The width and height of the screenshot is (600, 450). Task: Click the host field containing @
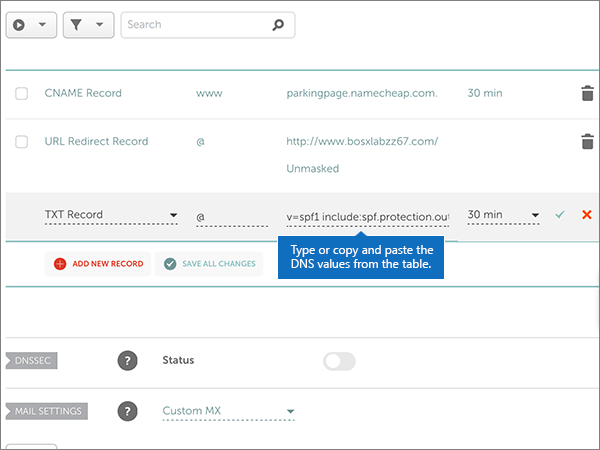tap(230, 215)
